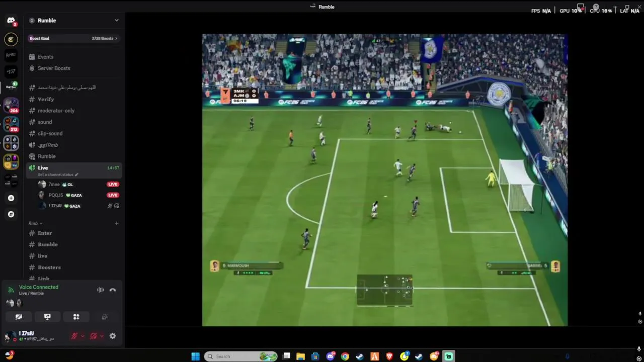This screenshot has height=362, width=644.
Task: Click the Voice Connected status text
Action: (39, 287)
